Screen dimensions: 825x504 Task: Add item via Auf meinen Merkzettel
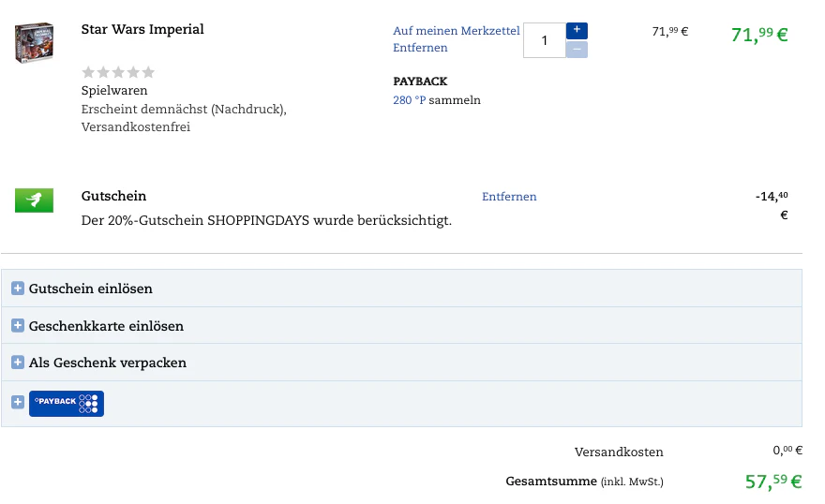point(457,31)
